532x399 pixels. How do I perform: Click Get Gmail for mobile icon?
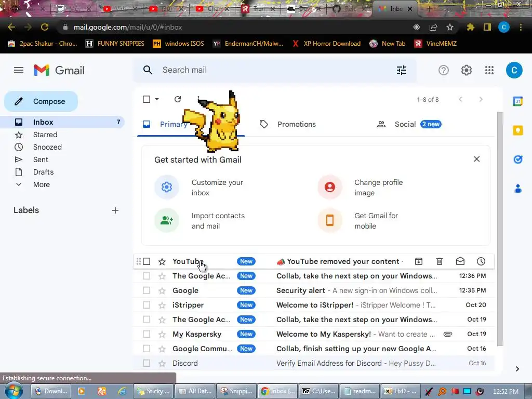[330, 220]
